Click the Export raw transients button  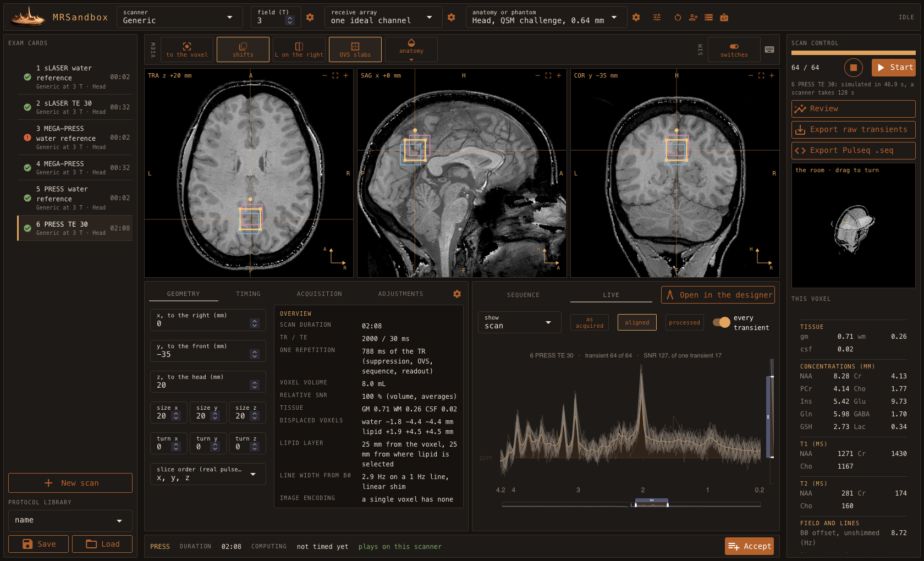tap(853, 130)
